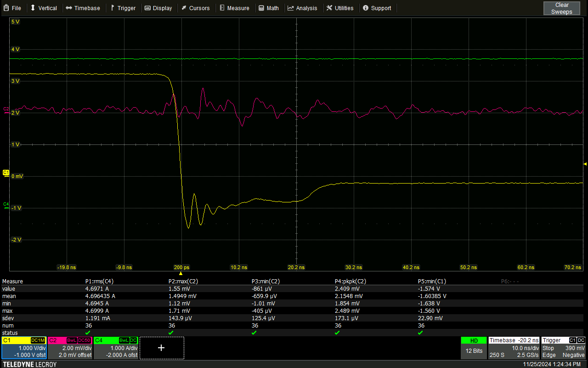Viewport: 588px width, 368px height.
Task: Open the Vertical menu
Action: point(44,8)
